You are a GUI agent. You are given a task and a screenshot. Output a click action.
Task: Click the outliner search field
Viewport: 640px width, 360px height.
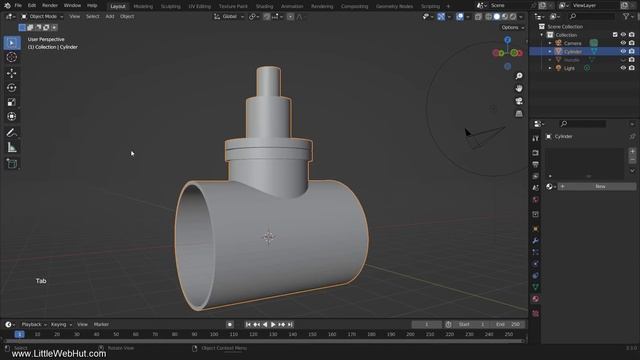pos(591,16)
